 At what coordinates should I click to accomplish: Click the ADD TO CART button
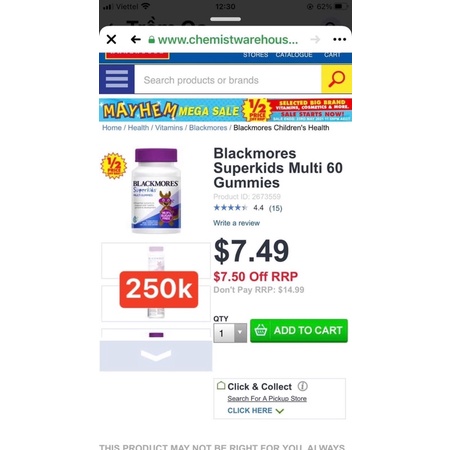pos(299,331)
